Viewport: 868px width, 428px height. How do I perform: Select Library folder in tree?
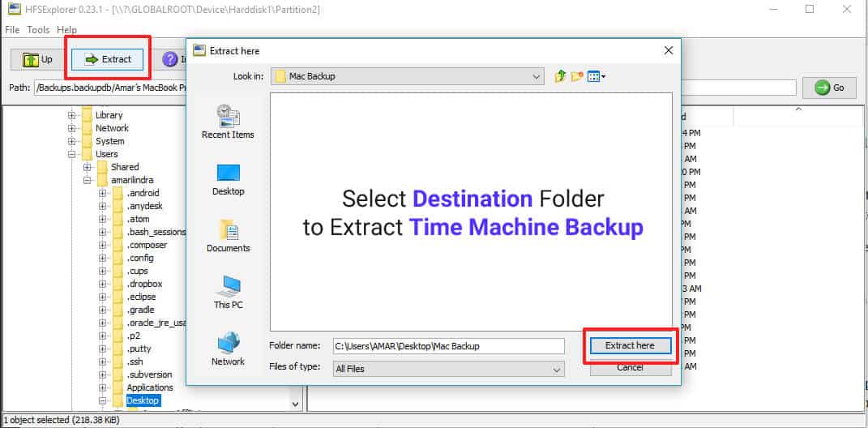[x=109, y=115]
